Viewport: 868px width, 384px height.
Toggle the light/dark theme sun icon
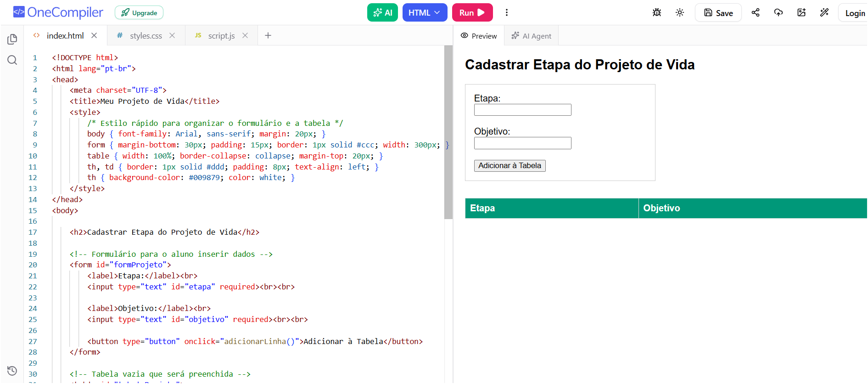pyautogui.click(x=680, y=12)
